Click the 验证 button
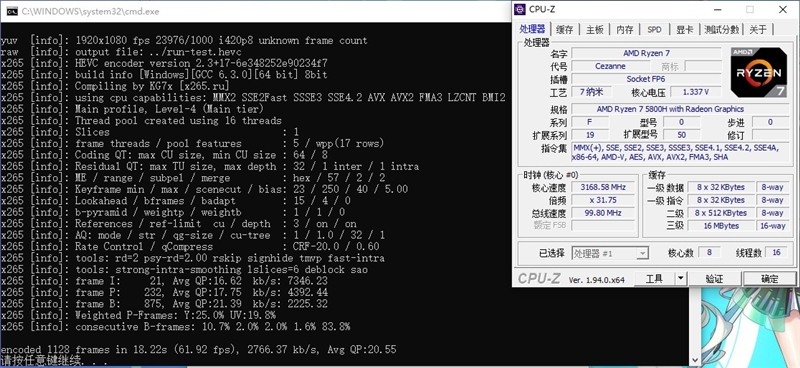Viewport: 800px width, 368px height. (x=714, y=279)
